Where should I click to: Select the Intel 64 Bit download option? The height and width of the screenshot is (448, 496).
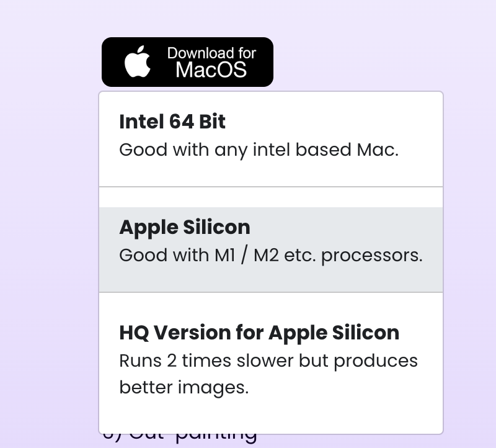271,139
